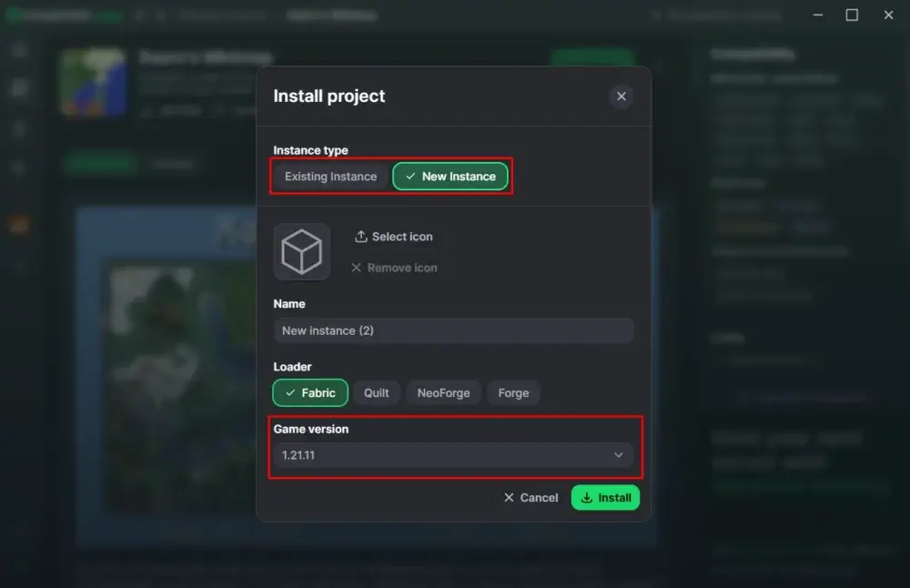Close the Install project dialog
The width and height of the screenshot is (910, 588).
(x=622, y=96)
